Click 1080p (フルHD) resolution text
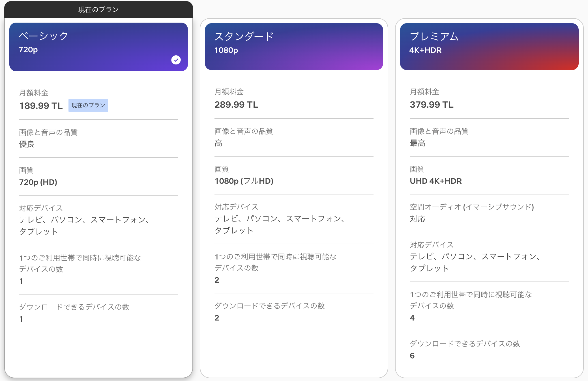 tap(244, 181)
